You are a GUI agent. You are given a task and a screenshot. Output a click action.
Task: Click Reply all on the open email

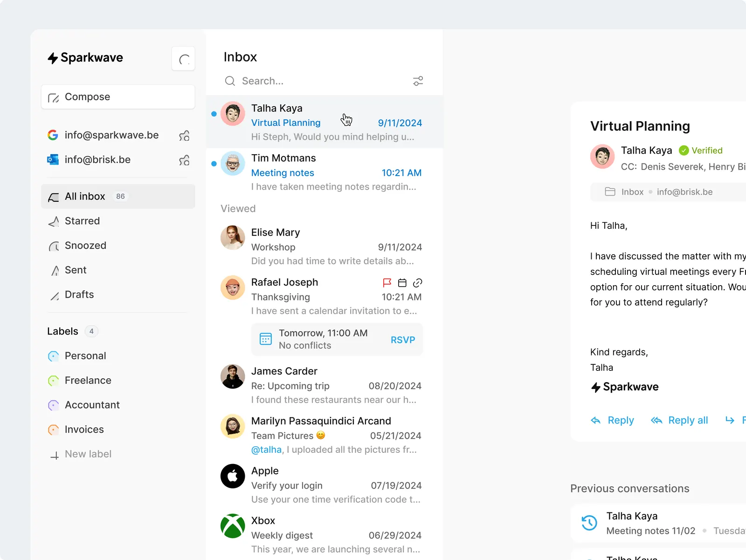point(679,420)
